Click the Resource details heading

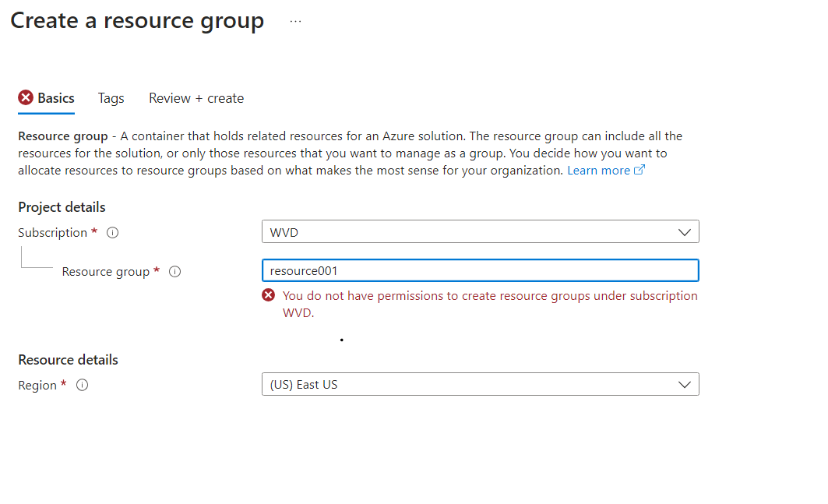point(68,360)
